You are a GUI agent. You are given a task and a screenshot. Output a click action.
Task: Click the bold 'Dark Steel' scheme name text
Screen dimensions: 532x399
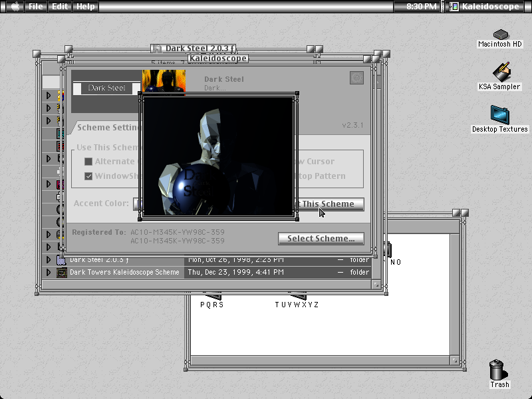[x=224, y=79]
